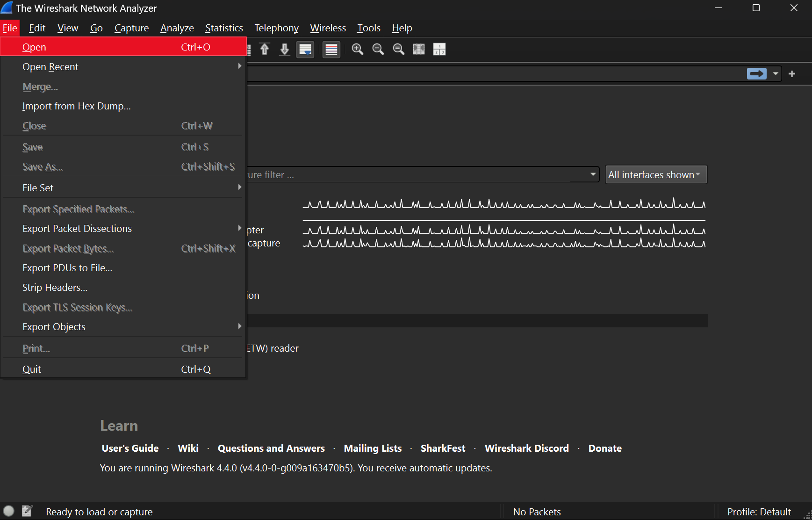
Task: Click Profile: Default in status bar
Action: (759, 512)
